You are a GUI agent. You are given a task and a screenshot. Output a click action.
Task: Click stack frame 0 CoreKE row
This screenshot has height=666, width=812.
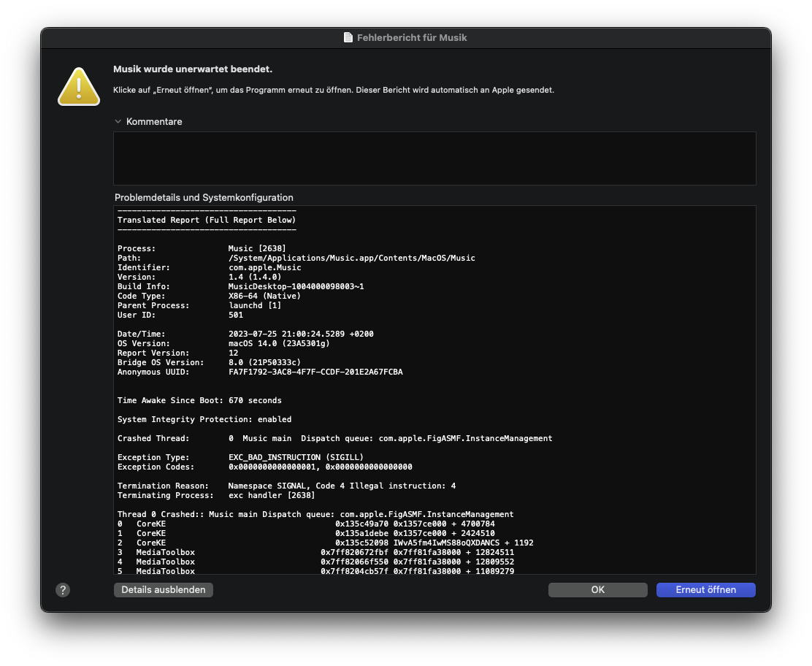pyautogui.click(x=306, y=524)
